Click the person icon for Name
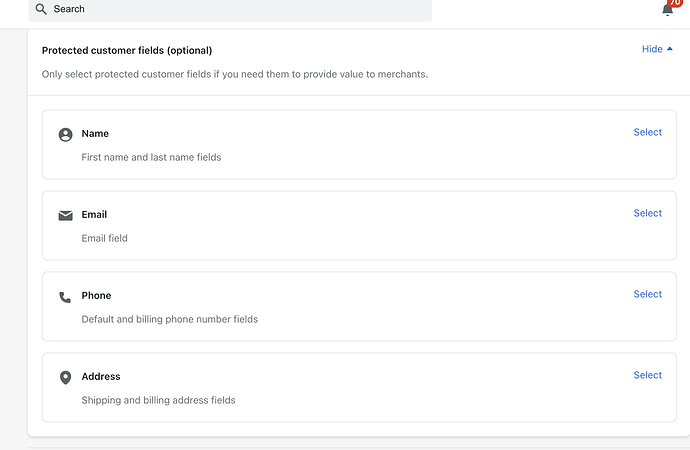 [66, 134]
